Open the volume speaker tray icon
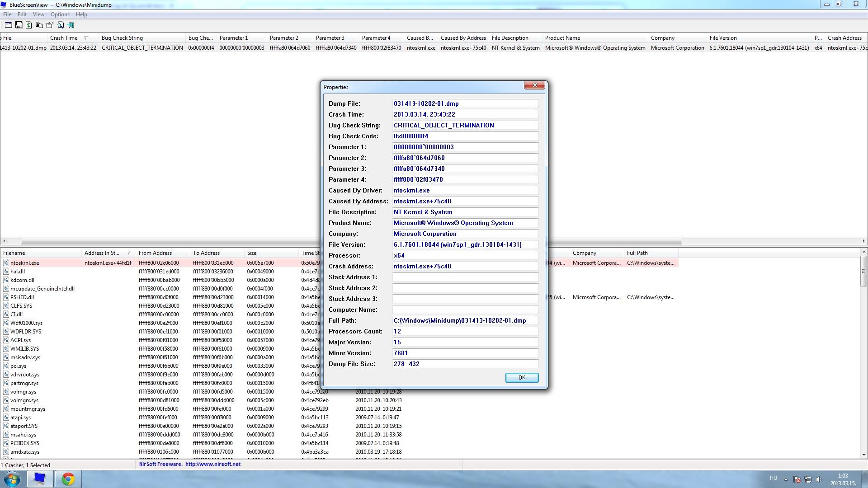The width and height of the screenshot is (868, 488). 819,479
